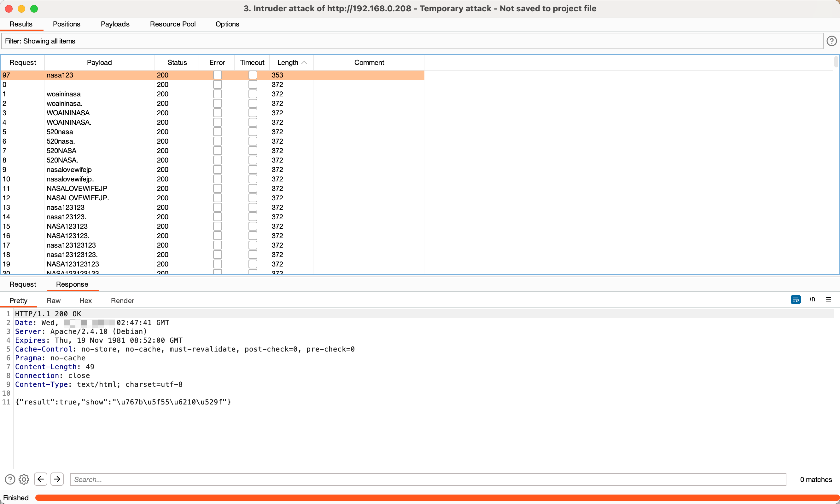Go to previous search match arrow
Viewport: 840px width, 504px height.
(x=40, y=479)
